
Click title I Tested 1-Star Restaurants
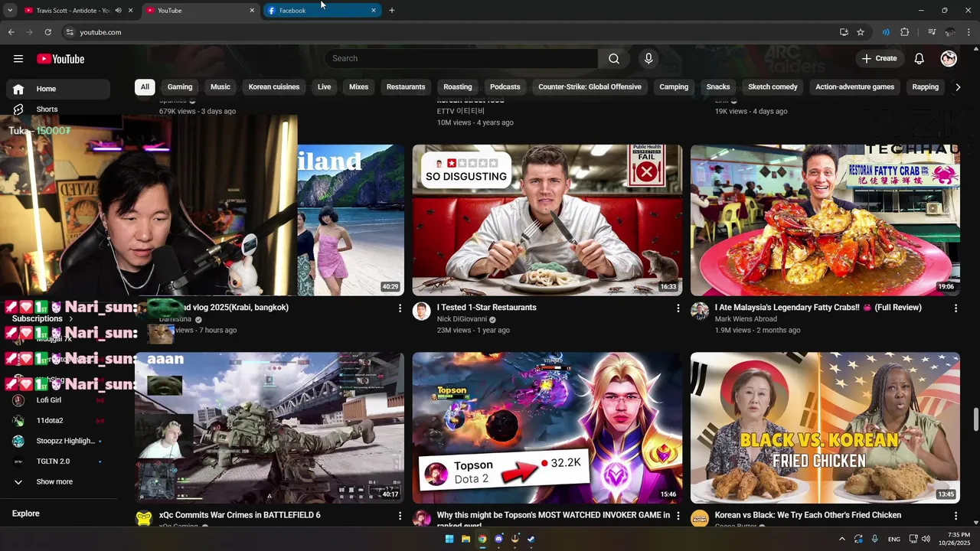487,308
